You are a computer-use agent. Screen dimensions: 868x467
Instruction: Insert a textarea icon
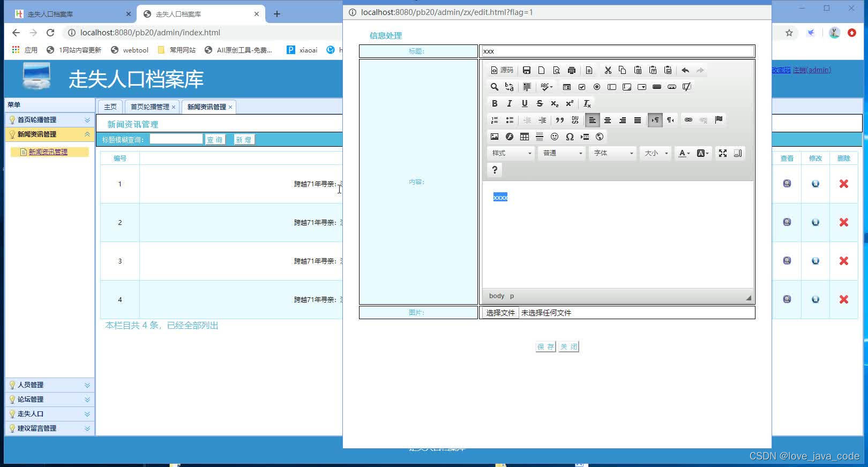point(627,87)
